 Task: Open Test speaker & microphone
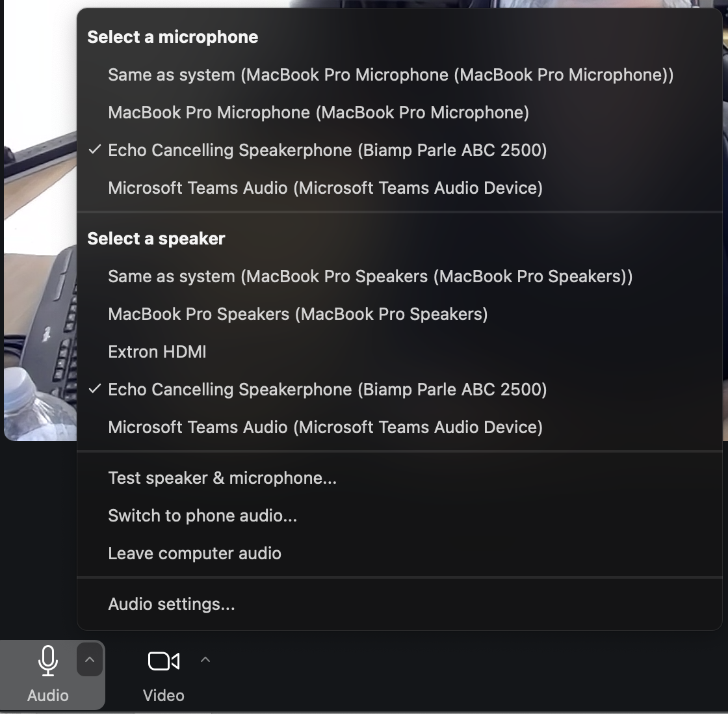[x=399, y=478]
